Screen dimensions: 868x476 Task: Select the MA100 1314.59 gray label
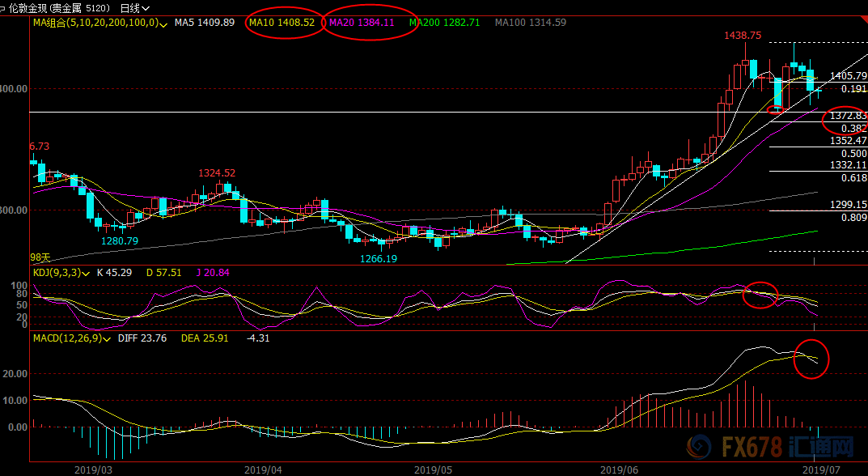[531, 23]
